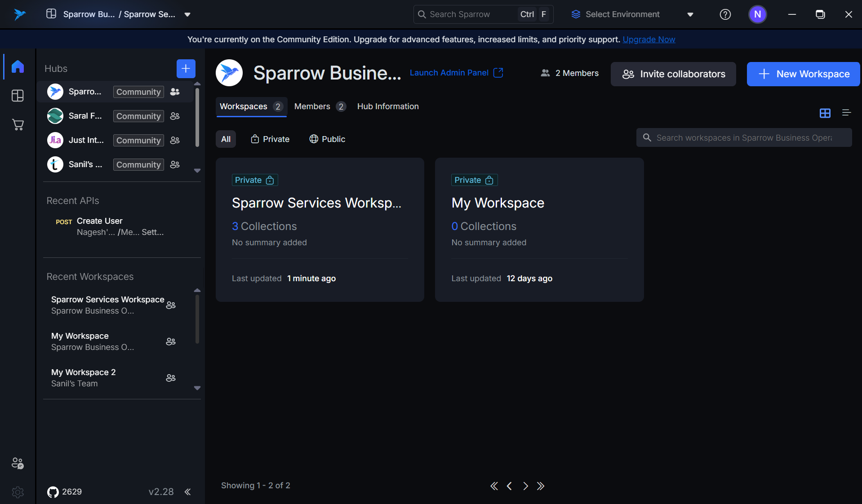The image size is (862, 504).
Task: Click the Hubs list scrollbar
Action: [x=197, y=118]
